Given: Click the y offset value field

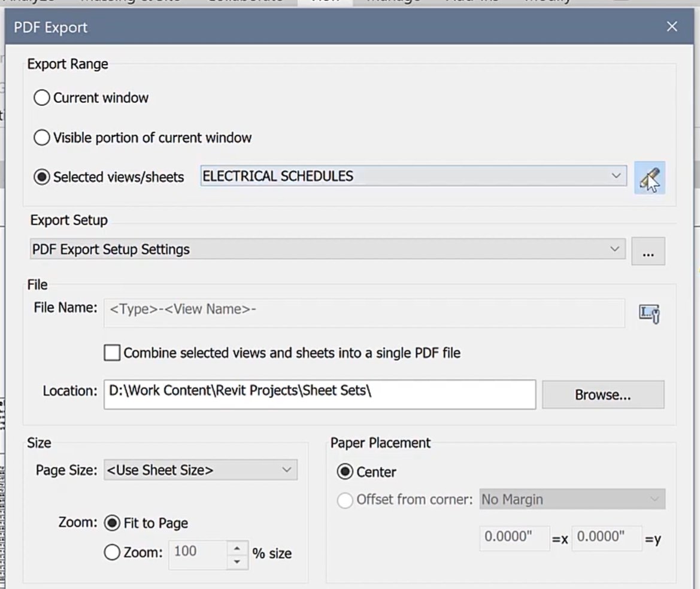Looking at the screenshot, I should (x=607, y=539).
